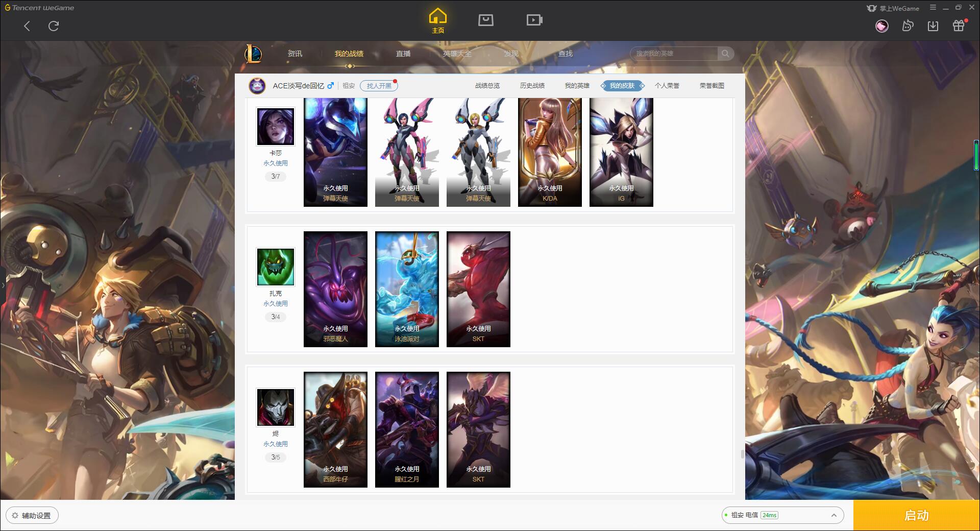Image resolution: width=980 pixels, height=531 pixels.
Task: Open the first 弹幕天使 skin card
Action: [335, 152]
